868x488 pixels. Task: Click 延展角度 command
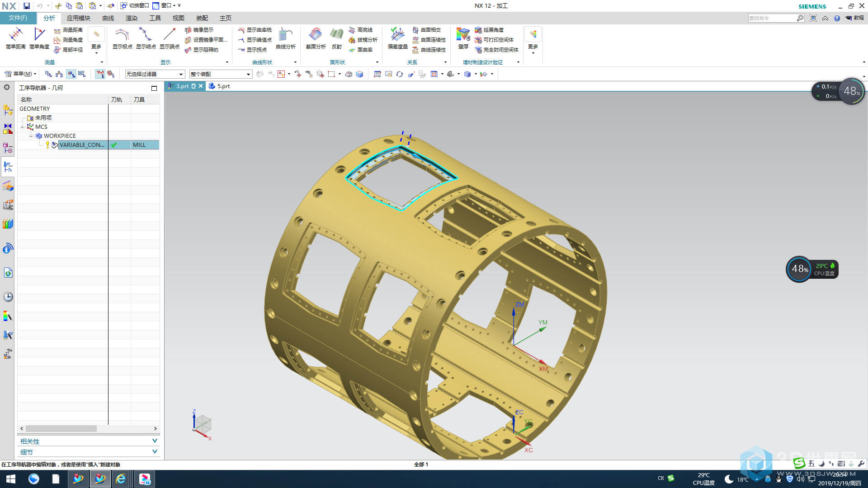click(x=489, y=30)
